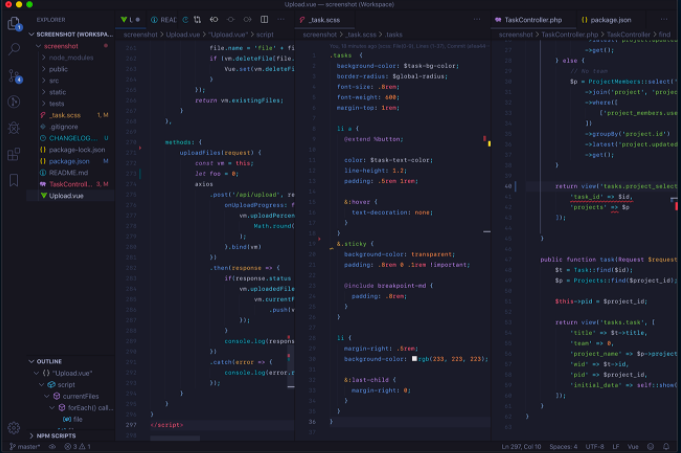Click the toggle file blame icon in editor toolbar
Screen dimensions: 681x453
(214, 20)
